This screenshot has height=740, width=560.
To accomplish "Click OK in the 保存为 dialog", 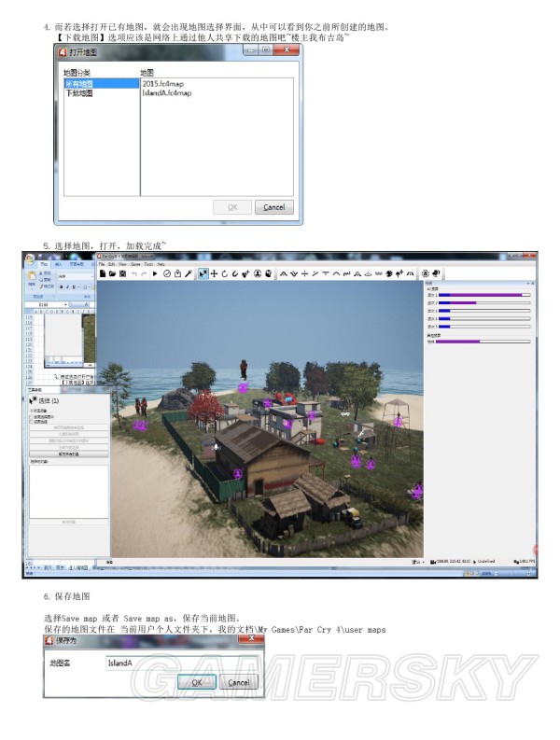I will coord(197,682).
